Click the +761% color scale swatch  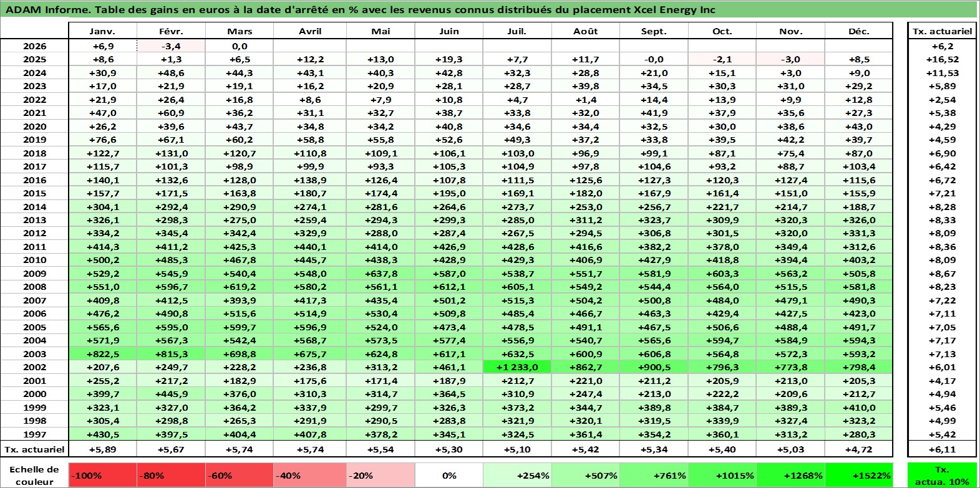654,476
